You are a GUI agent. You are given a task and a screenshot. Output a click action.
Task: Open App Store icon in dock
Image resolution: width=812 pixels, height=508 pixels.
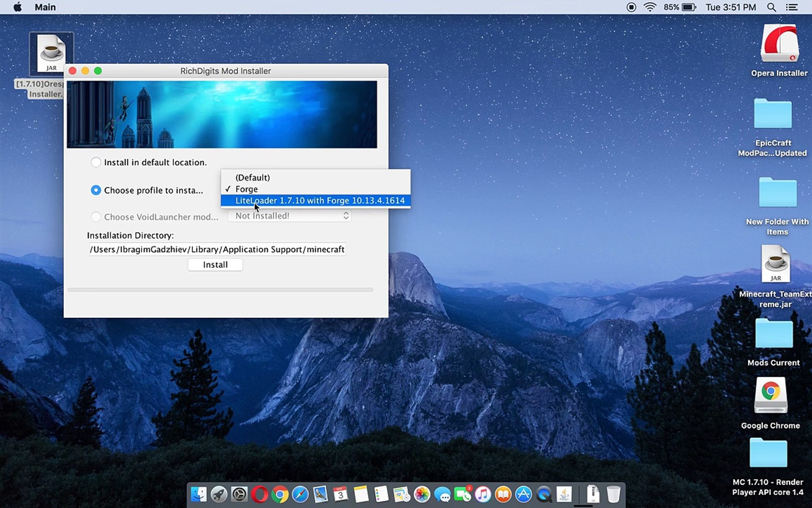[523, 494]
